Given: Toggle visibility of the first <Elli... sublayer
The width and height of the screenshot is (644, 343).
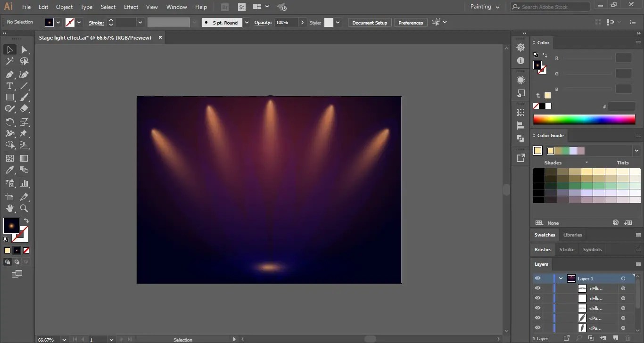Looking at the screenshot, I should [x=538, y=288].
